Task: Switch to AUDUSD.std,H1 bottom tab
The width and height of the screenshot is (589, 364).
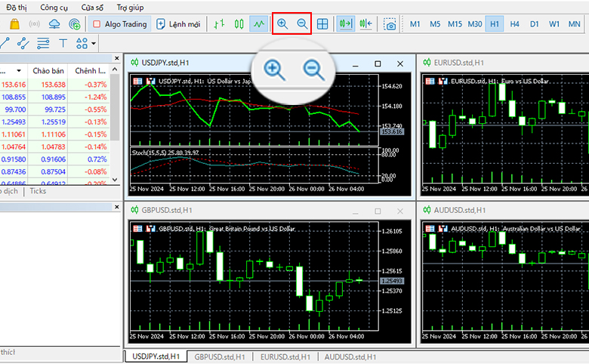Action: pyautogui.click(x=350, y=357)
